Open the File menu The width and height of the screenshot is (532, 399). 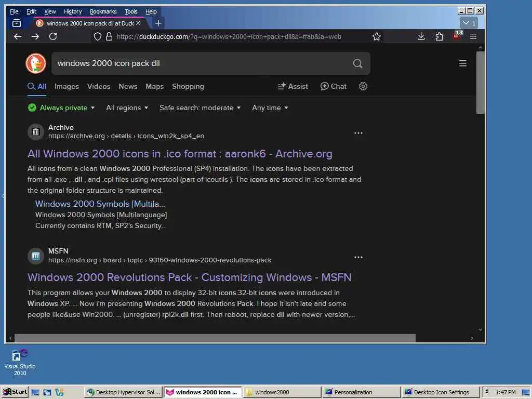pos(14,11)
